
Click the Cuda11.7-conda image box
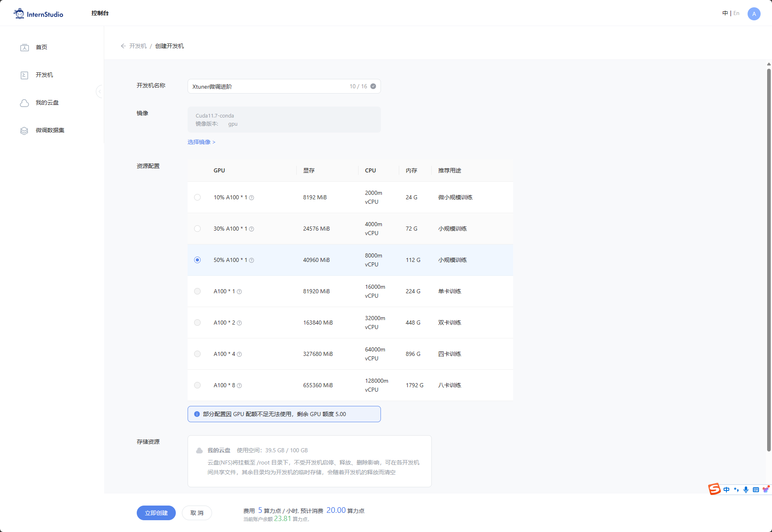[x=284, y=120]
